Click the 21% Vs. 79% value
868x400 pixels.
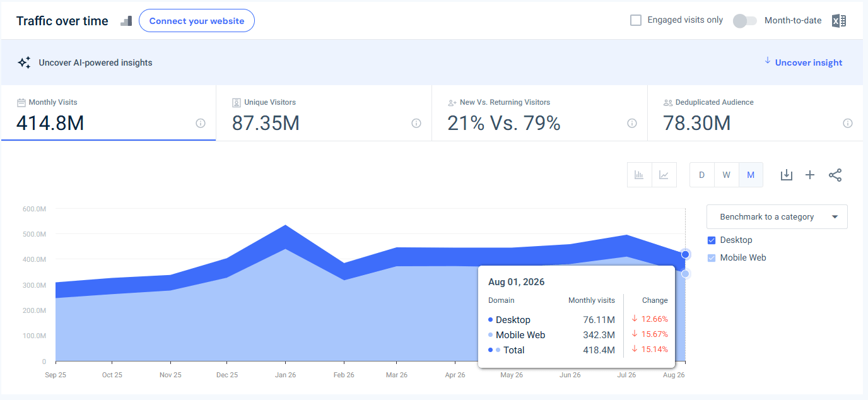pos(504,123)
